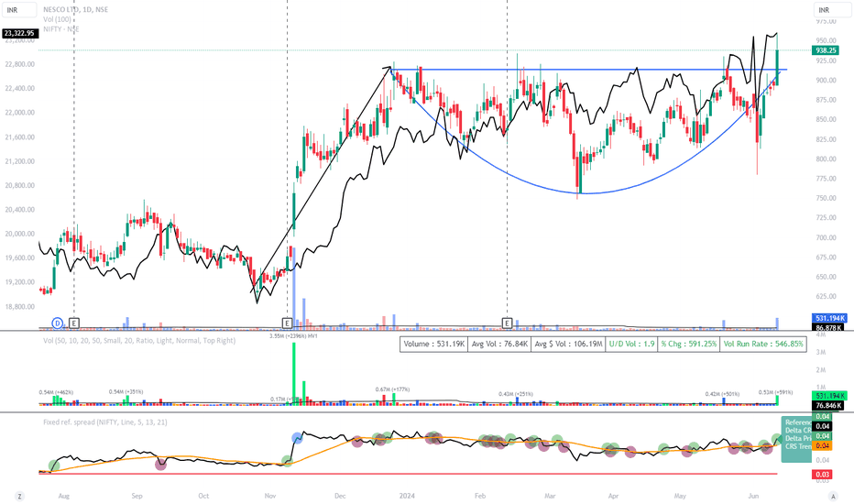Select the Vol (100) indicator legend
The width and height of the screenshot is (854, 504).
(x=57, y=19)
